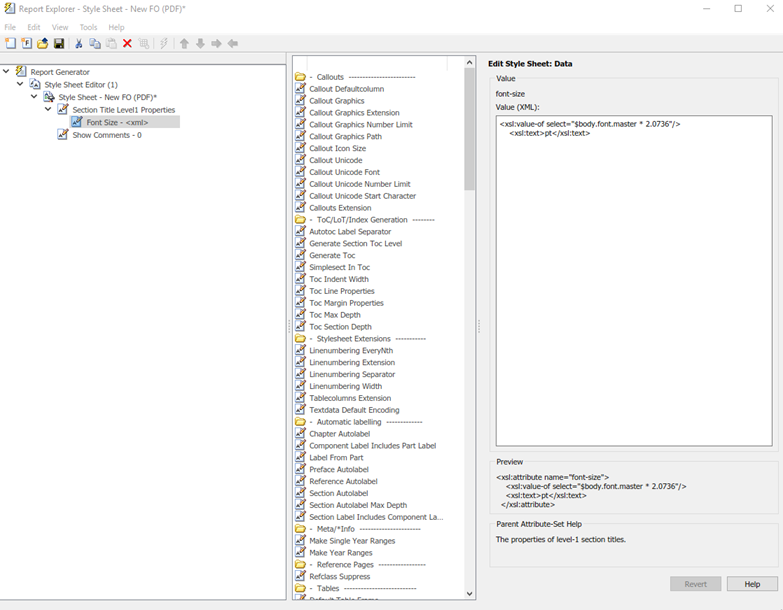
Task: Click the copy icon in toolbar
Action: (95, 44)
